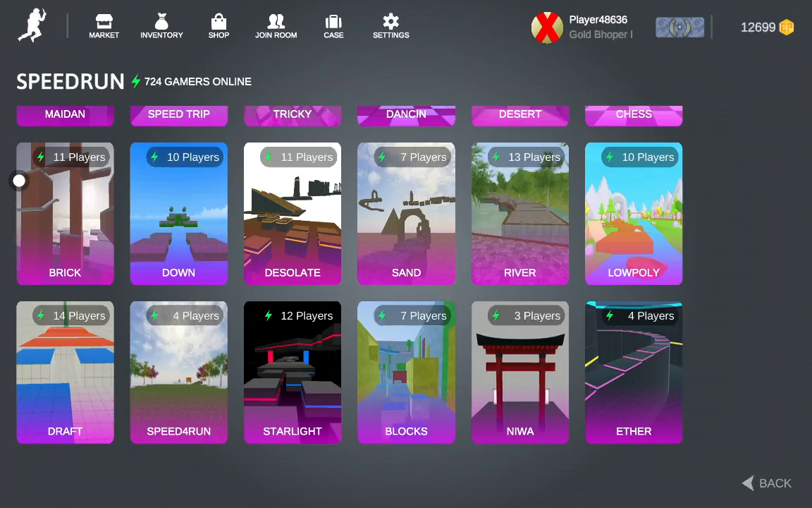The width and height of the screenshot is (812, 508).
Task: Click the rank badge emblem
Action: coord(679,28)
